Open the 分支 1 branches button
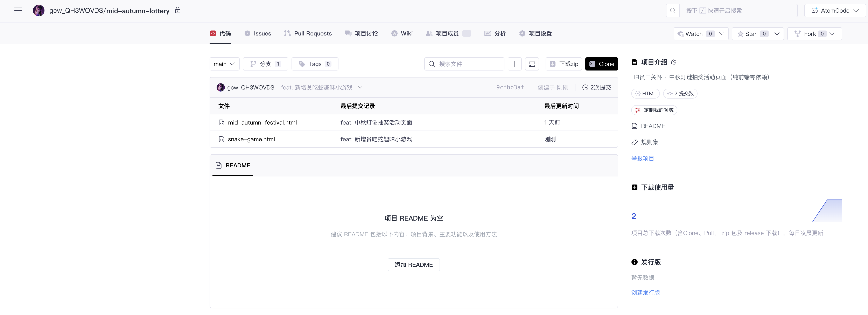868x315 pixels. point(266,64)
